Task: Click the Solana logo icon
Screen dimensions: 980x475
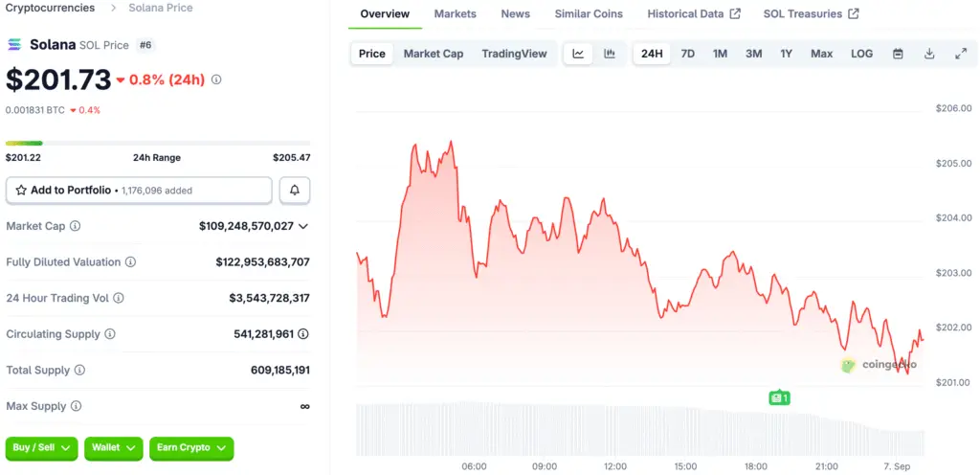Action: click(x=13, y=45)
